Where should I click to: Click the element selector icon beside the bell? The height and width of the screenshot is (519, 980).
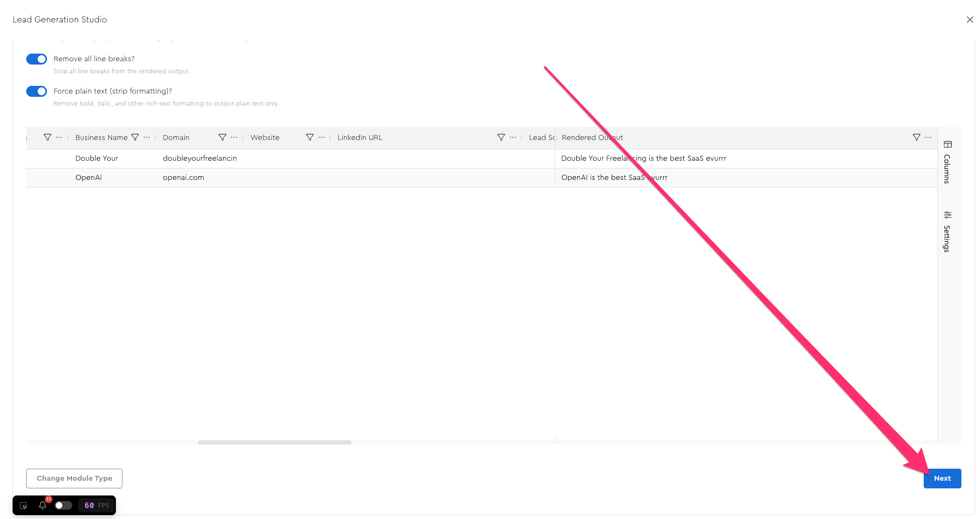click(24, 505)
